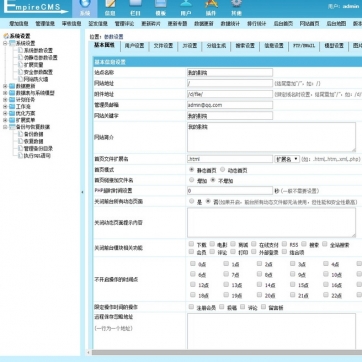Open the 其他 gear icon
The width and height of the screenshot is (362, 362).
(236, 4)
